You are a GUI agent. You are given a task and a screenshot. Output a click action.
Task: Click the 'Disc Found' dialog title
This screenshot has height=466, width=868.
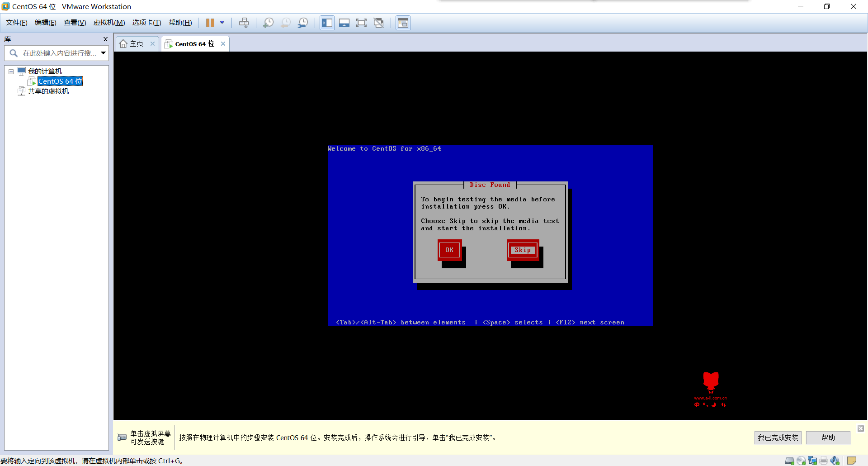(490, 185)
